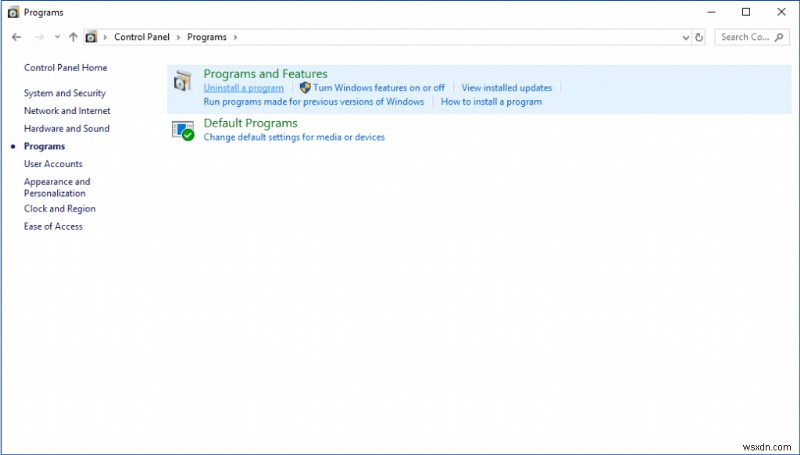
Task: Expand chevron after Programs breadcrumb
Action: pos(235,37)
